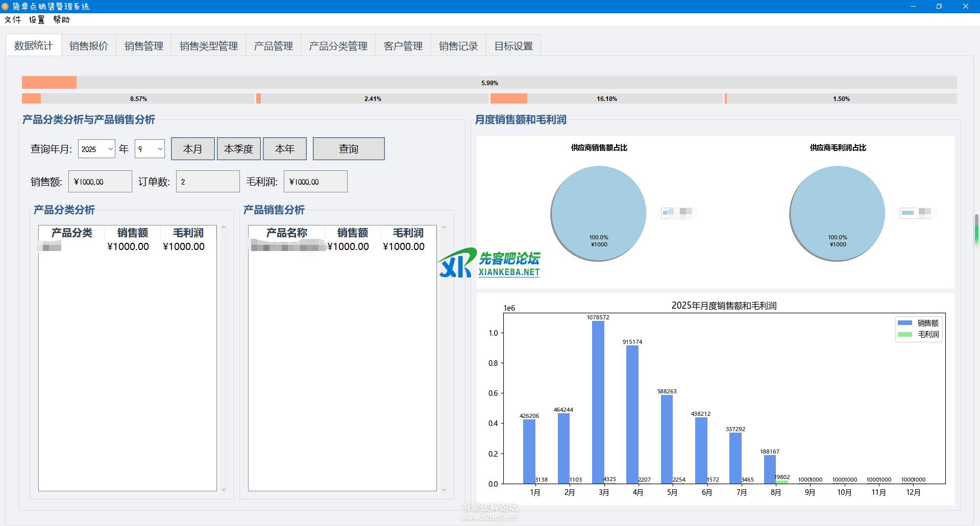
Task: Switch to the 产品管理 tab
Action: [273, 46]
